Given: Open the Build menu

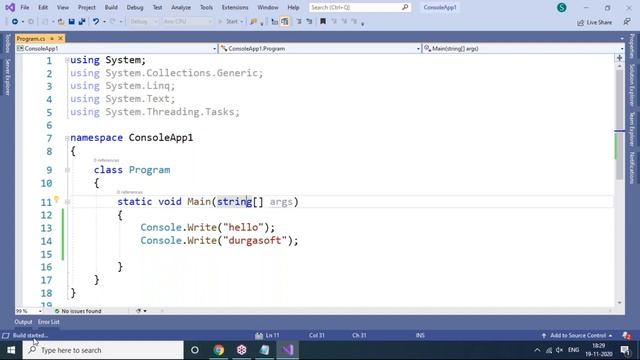Looking at the screenshot, I should coord(111,7).
